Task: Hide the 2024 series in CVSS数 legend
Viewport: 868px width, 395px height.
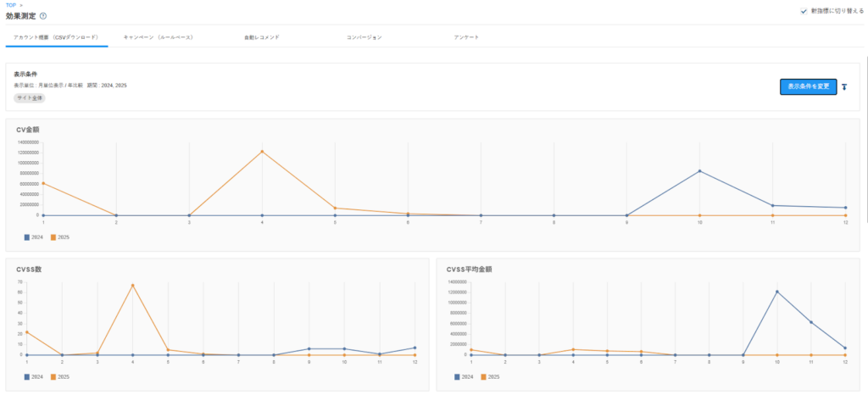Action: point(36,376)
